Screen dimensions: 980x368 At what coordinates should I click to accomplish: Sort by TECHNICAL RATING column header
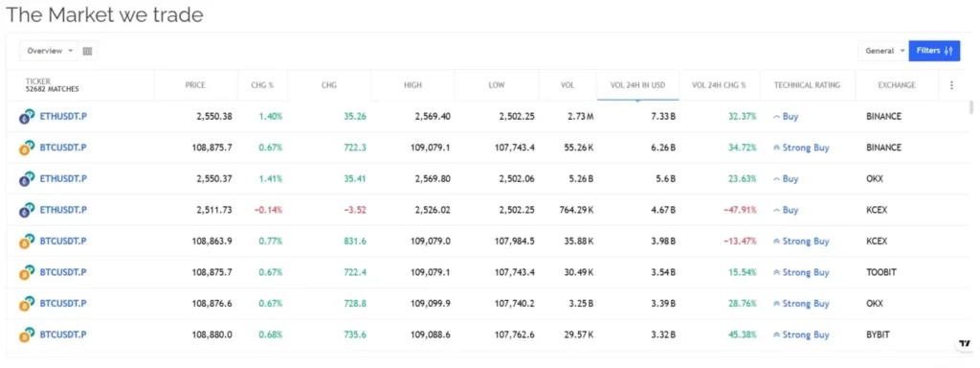[807, 85]
